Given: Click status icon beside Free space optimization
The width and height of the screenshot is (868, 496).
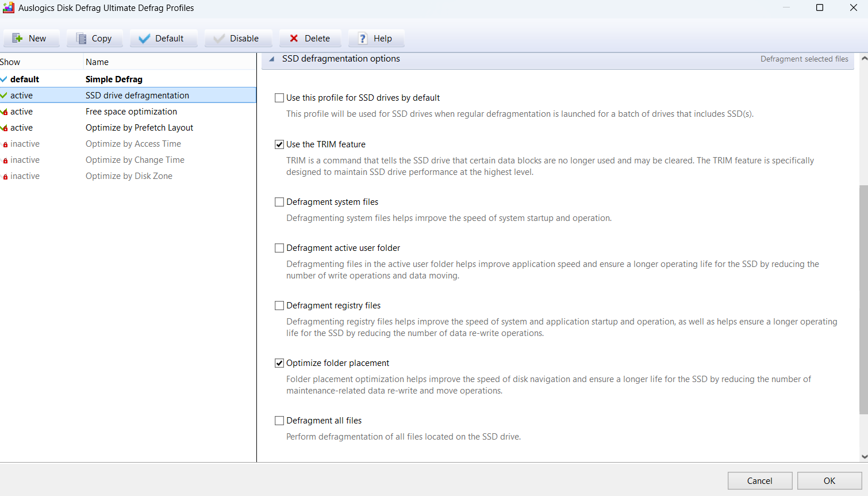Looking at the screenshot, I should click(x=5, y=112).
